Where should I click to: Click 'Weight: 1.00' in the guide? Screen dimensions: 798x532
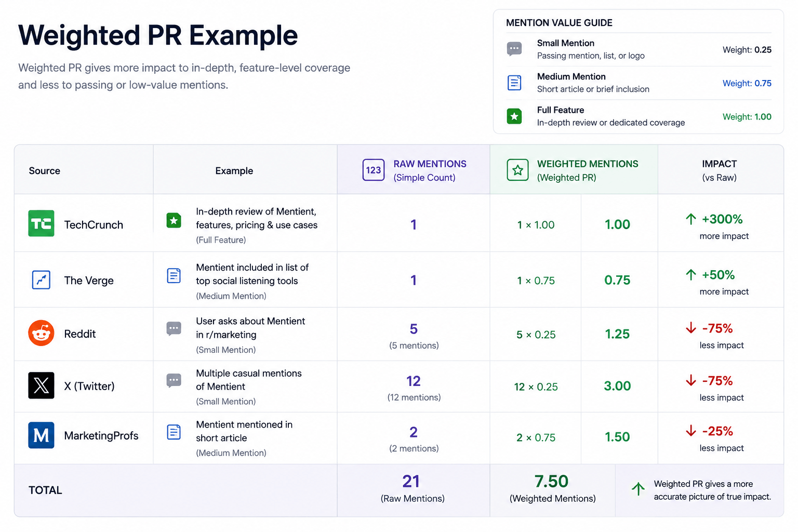tap(747, 117)
